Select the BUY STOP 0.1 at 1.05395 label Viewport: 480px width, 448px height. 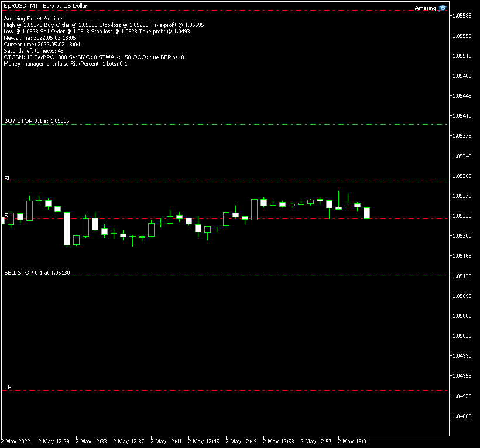(36, 121)
